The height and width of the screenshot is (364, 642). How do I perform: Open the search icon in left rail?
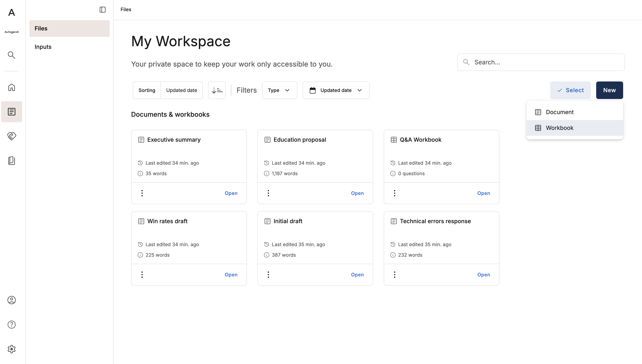click(12, 55)
